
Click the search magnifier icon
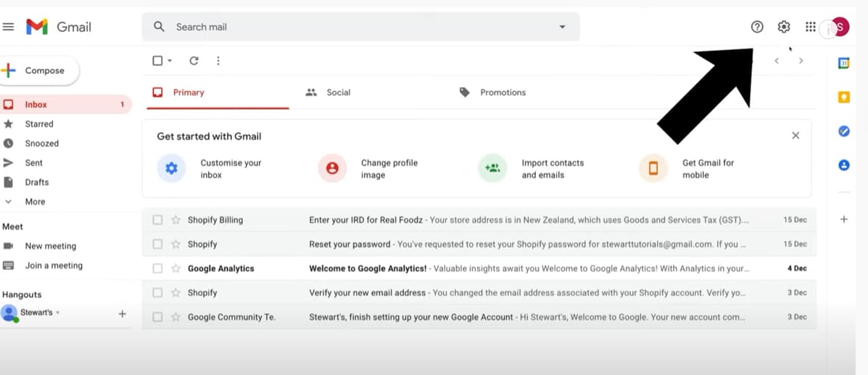[159, 27]
